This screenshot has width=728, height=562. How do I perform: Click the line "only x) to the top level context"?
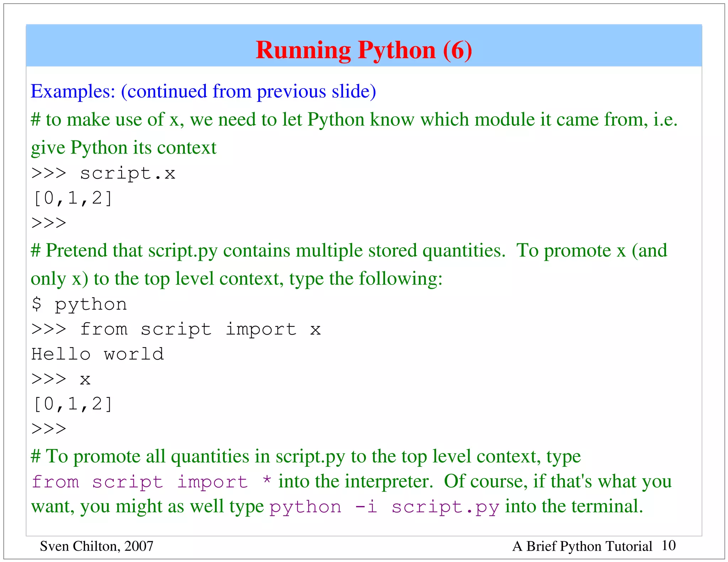(x=237, y=279)
